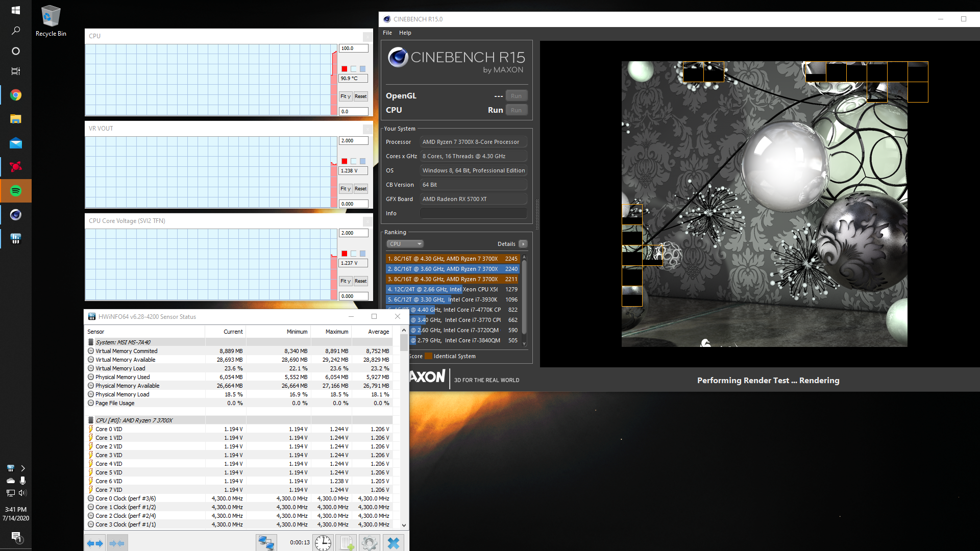The image size is (980, 551).
Task: Click the HWiNFO Maximum column header
Action: pos(332,332)
